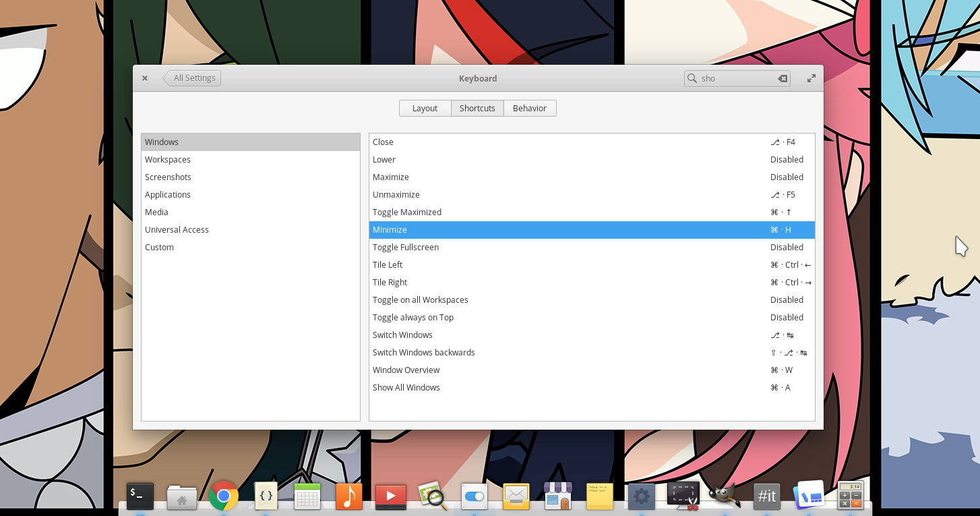Select the Minimize shortcut row
The height and width of the screenshot is (516, 980).
(592, 229)
